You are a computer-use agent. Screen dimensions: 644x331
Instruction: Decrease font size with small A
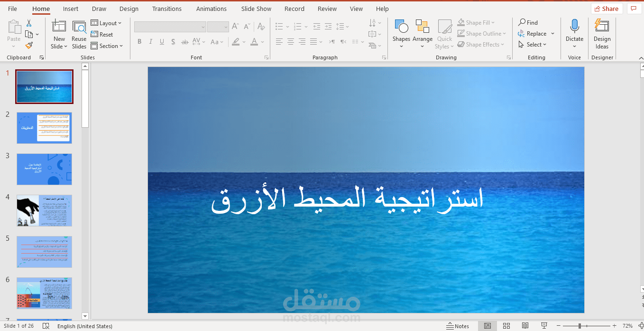coord(246,28)
